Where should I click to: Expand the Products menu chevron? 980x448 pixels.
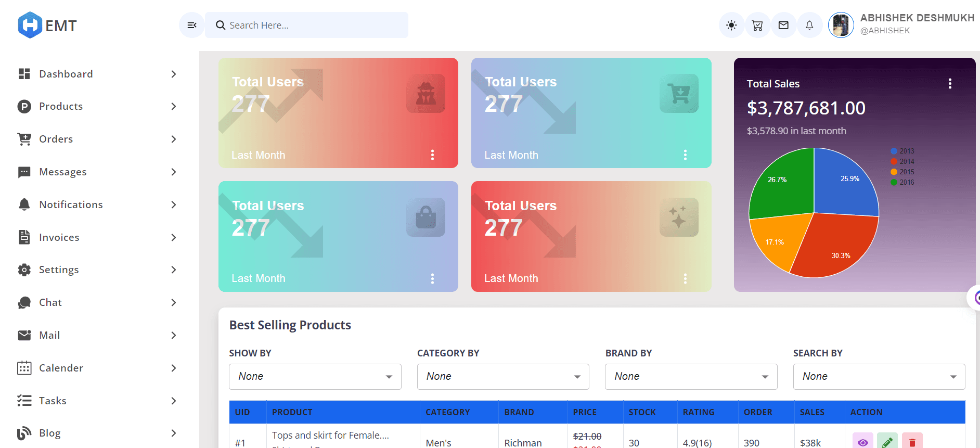point(174,106)
